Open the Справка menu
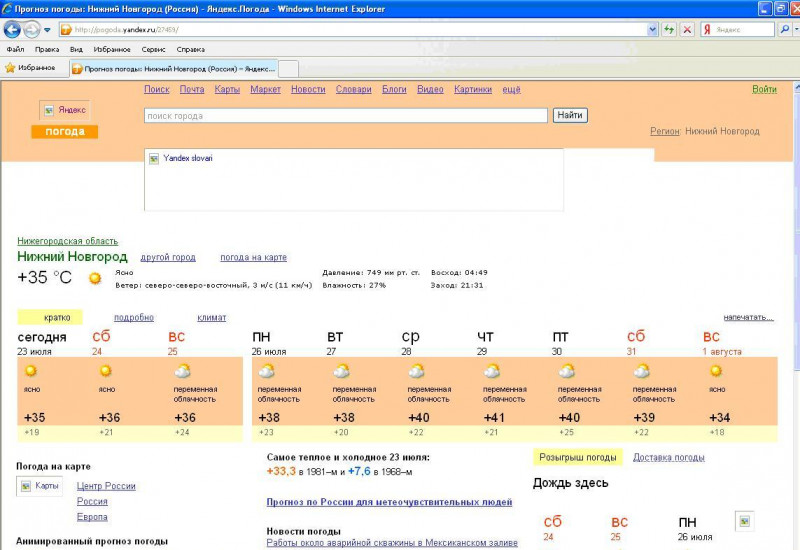The image size is (800, 550). click(x=190, y=49)
